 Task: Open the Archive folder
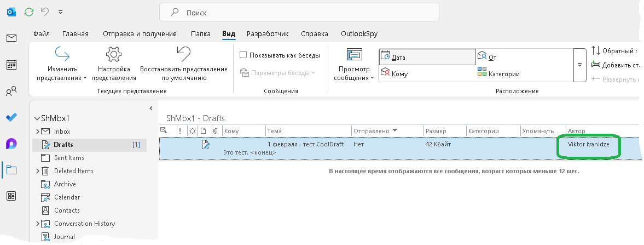65,184
